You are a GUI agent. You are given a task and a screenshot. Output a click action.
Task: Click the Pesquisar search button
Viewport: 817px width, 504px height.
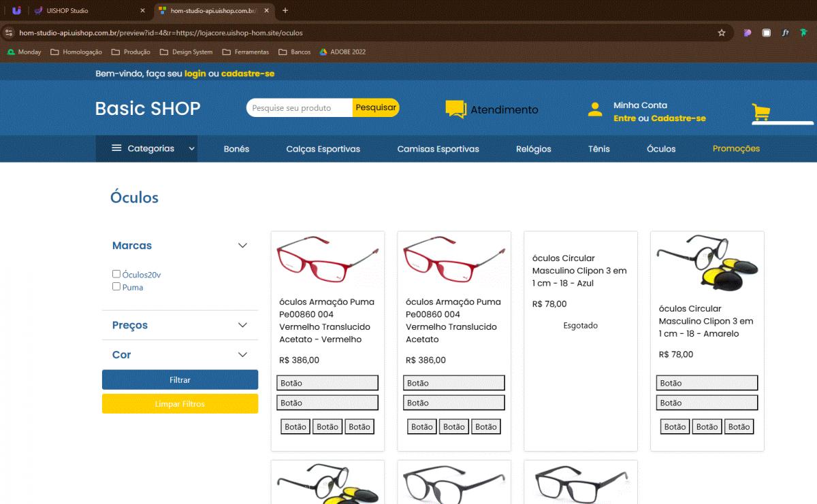click(375, 107)
